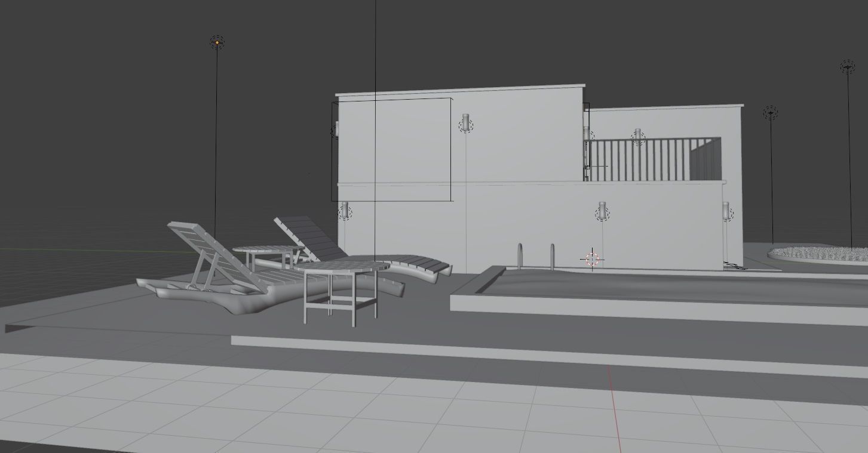
Task: Select the right pool ladder handrail
Action: 552,257
